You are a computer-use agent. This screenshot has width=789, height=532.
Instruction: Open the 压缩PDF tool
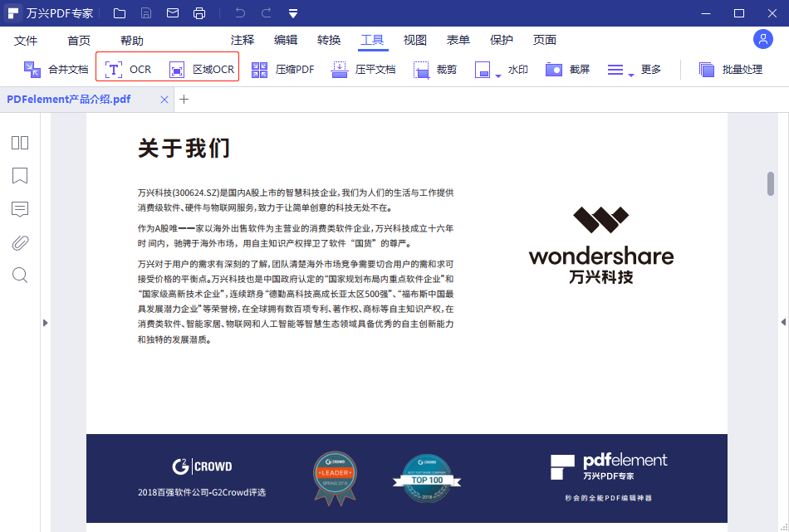[x=282, y=70]
